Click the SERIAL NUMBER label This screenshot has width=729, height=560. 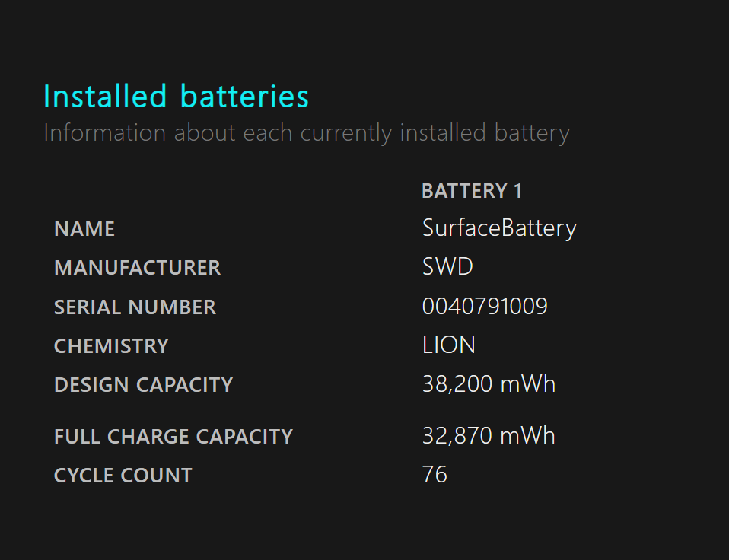click(135, 307)
